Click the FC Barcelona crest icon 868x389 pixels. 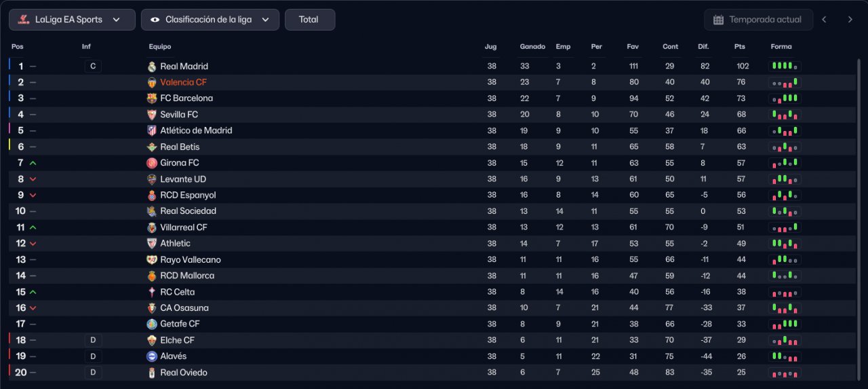(x=152, y=98)
